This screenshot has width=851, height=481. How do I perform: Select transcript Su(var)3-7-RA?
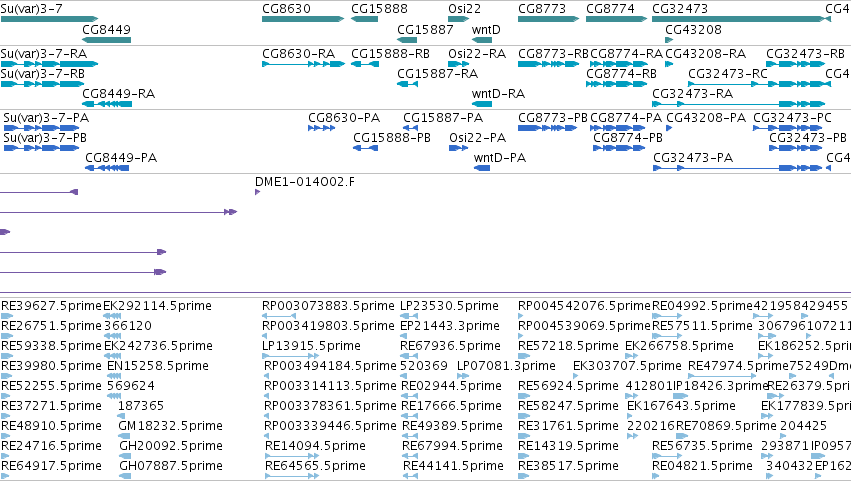(44, 54)
